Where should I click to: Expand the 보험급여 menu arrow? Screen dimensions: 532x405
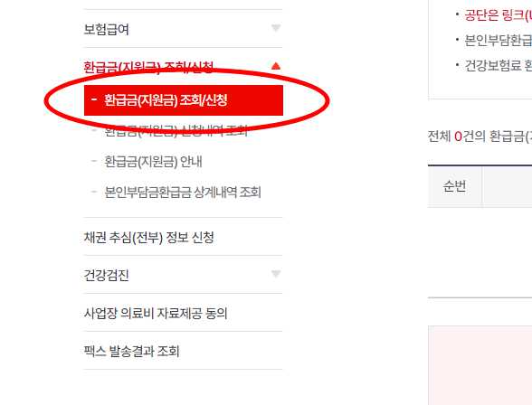[x=276, y=28]
